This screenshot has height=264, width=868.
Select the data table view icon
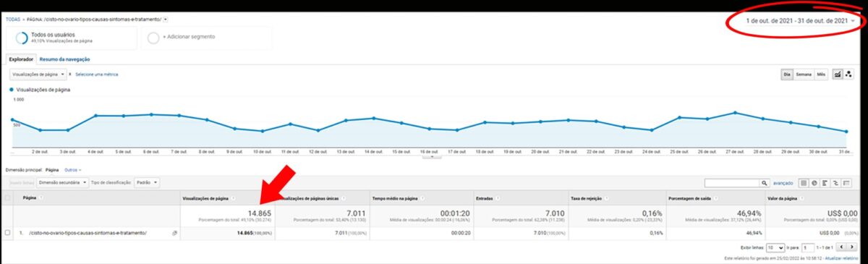click(x=804, y=183)
